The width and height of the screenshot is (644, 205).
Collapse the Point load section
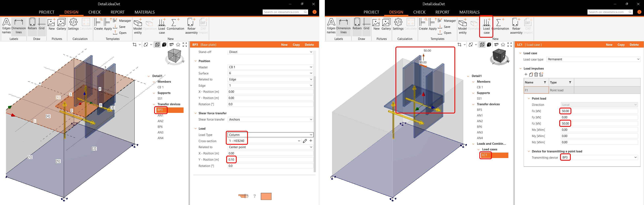(x=529, y=98)
